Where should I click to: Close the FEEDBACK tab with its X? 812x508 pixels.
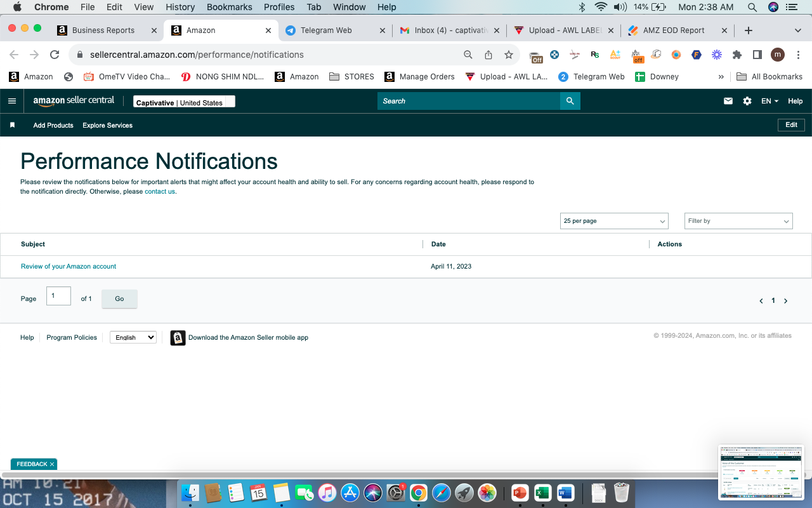[x=52, y=464]
